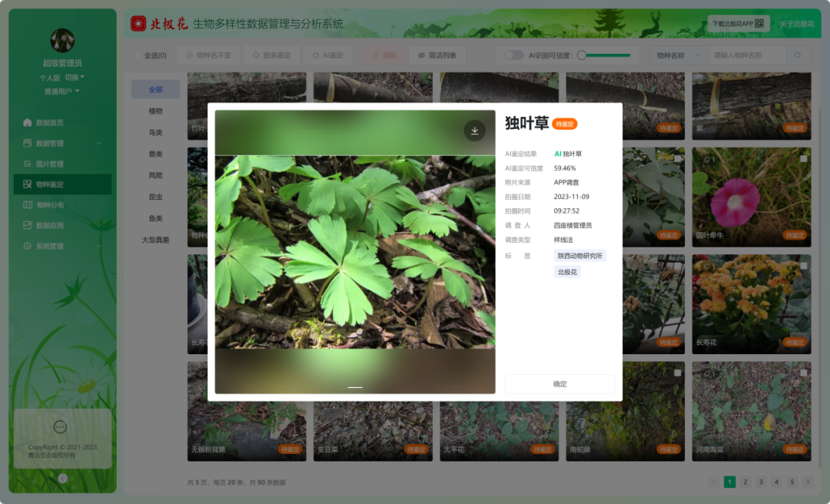Expand the 切换 version dropdown
This screenshot has height=504, width=830.
tap(75, 78)
